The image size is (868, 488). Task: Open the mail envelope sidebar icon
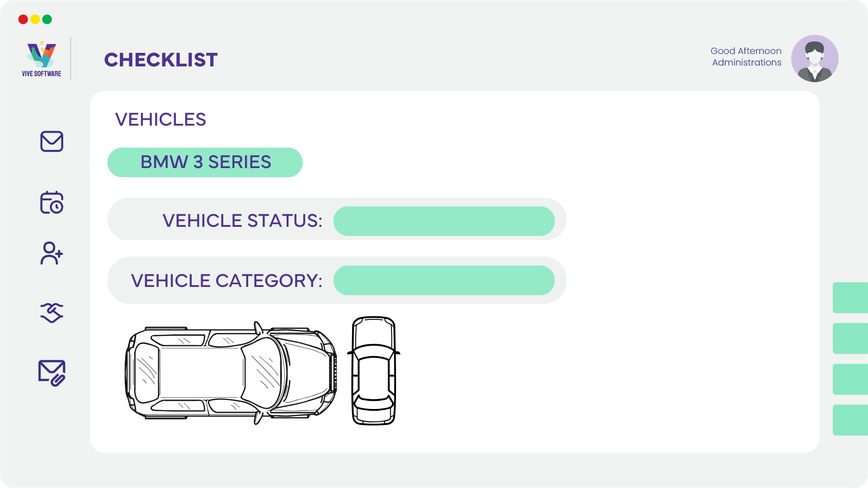[52, 141]
